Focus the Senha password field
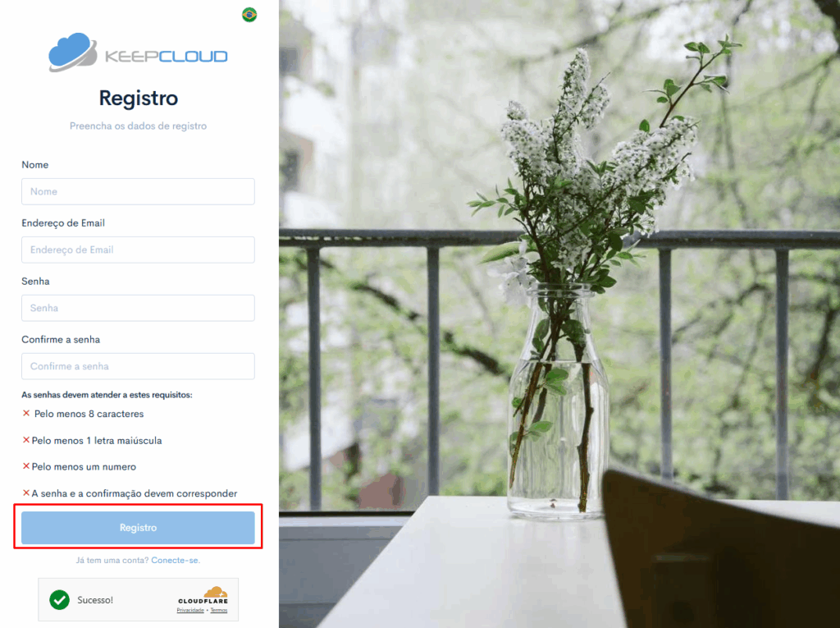The height and width of the screenshot is (628, 840). coord(138,308)
